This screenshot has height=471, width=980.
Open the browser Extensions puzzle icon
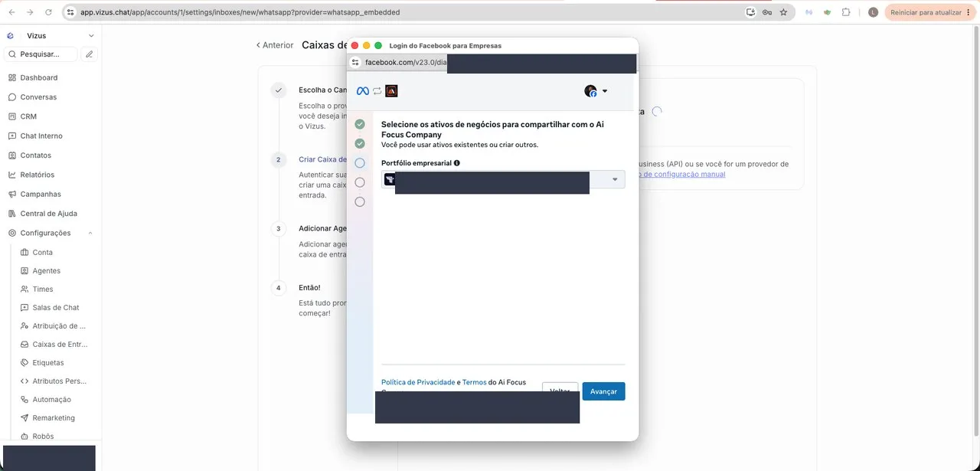(x=846, y=12)
